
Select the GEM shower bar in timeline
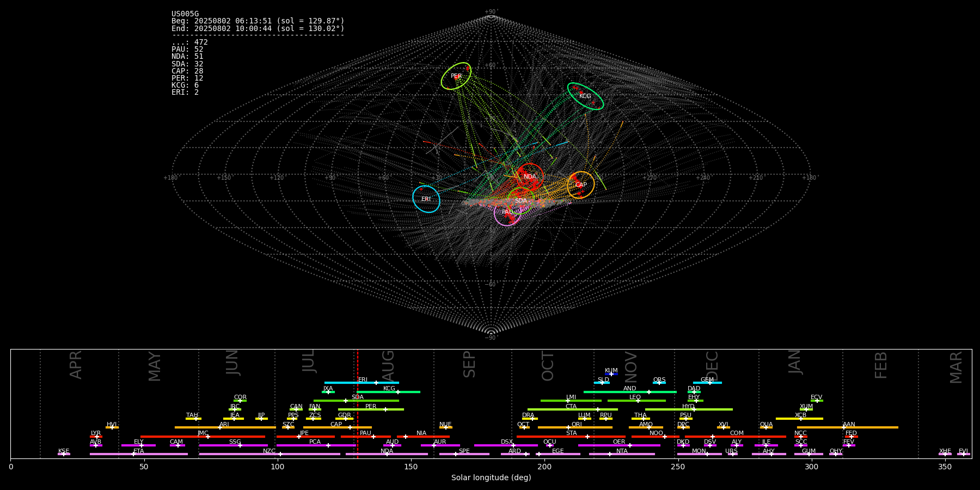point(707,383)
